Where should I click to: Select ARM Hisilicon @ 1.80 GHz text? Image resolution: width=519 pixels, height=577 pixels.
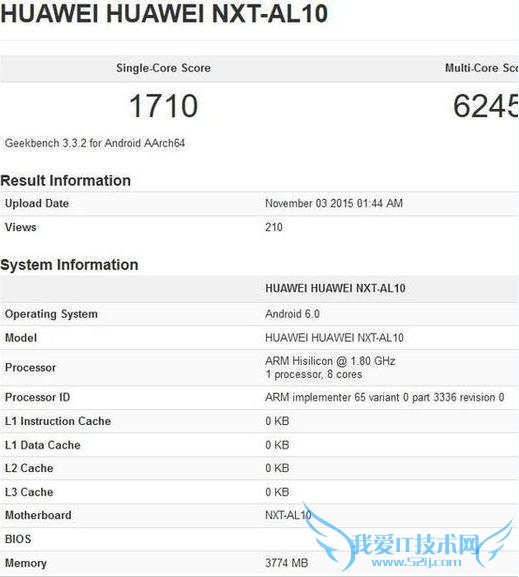[x=330, y=361]
